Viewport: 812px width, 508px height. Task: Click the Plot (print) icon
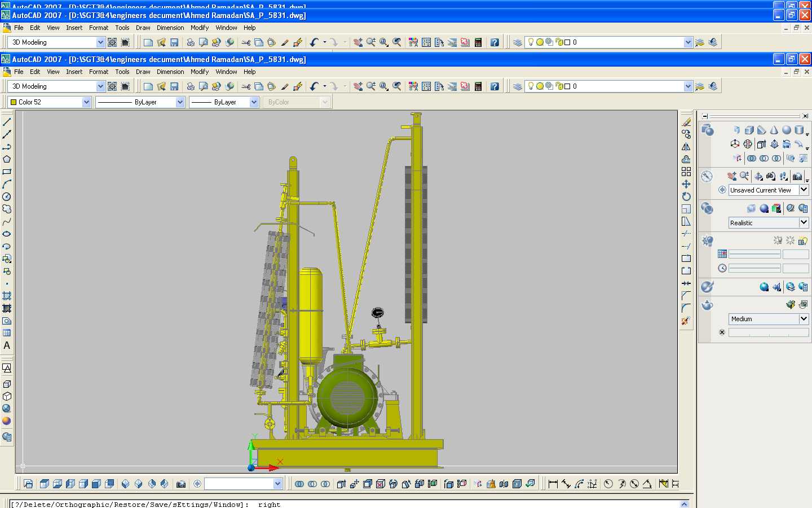pos(191,86)
